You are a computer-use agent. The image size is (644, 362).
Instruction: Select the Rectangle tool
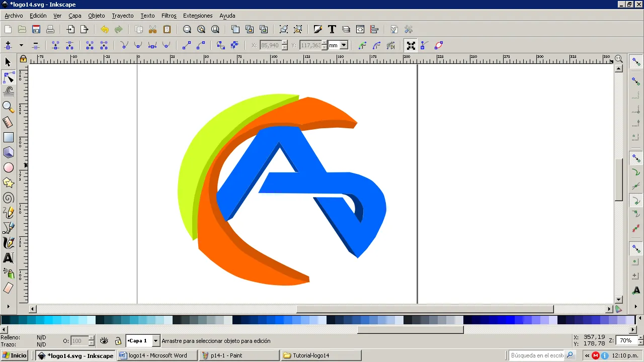(8, 137)
